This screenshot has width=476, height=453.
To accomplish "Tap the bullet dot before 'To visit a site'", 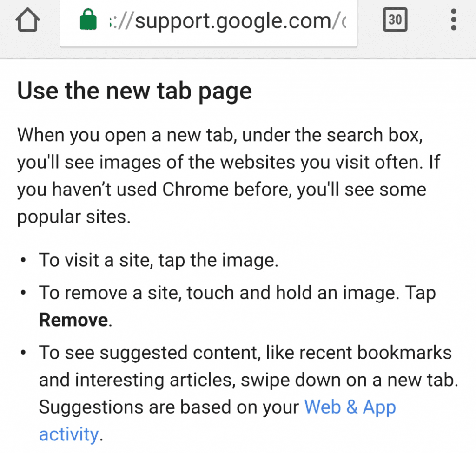I will (x=23, y=260).
